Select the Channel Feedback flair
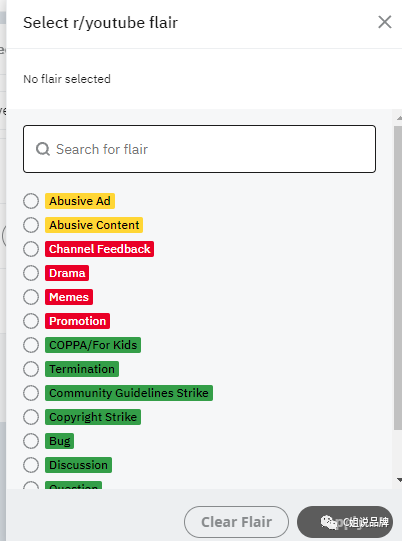Screen dimensions: 402x541 point(31,249)
